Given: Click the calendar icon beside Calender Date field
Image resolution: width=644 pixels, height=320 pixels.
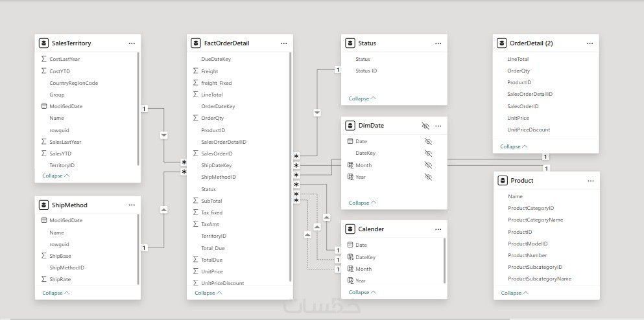Looking at the screenshot, I should coord(350,245).
